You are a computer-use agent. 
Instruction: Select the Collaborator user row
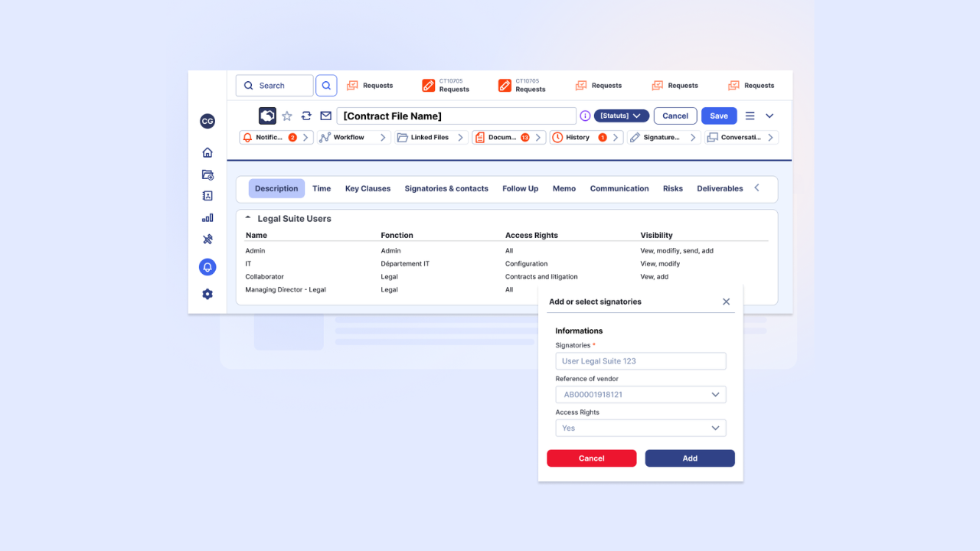coord(506,276)
